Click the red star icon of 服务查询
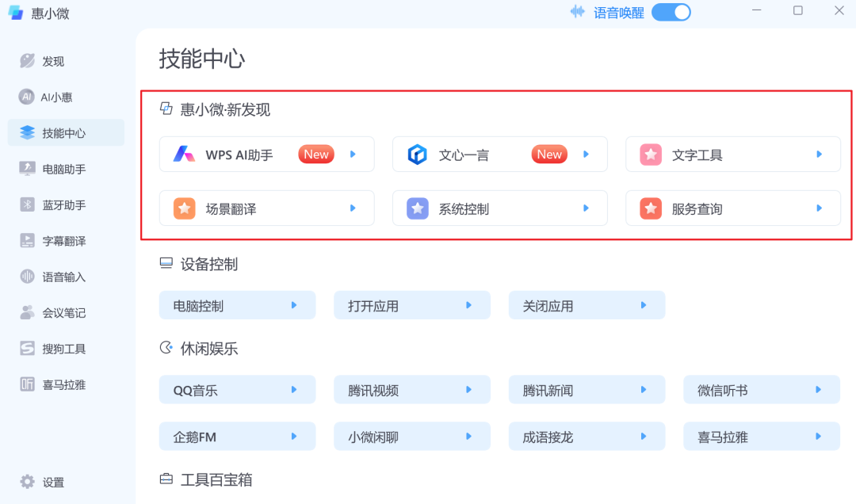The image size is (856, 504). 651,208
